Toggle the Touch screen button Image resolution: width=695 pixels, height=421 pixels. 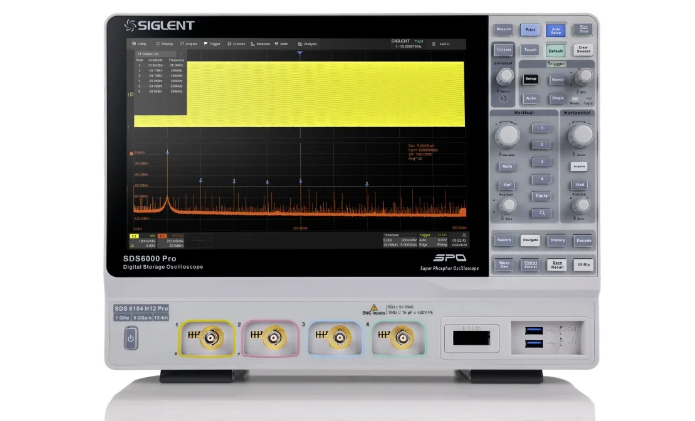point(530,50)
